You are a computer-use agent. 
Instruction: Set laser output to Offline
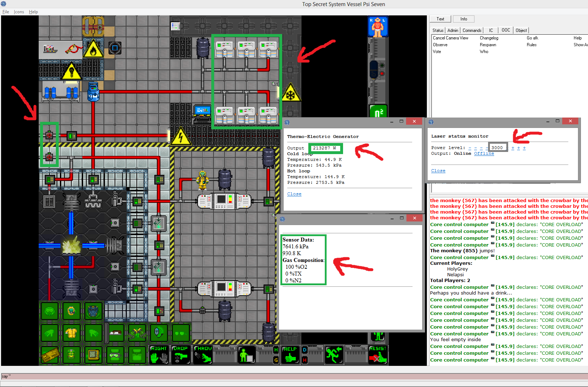(484, 153)
